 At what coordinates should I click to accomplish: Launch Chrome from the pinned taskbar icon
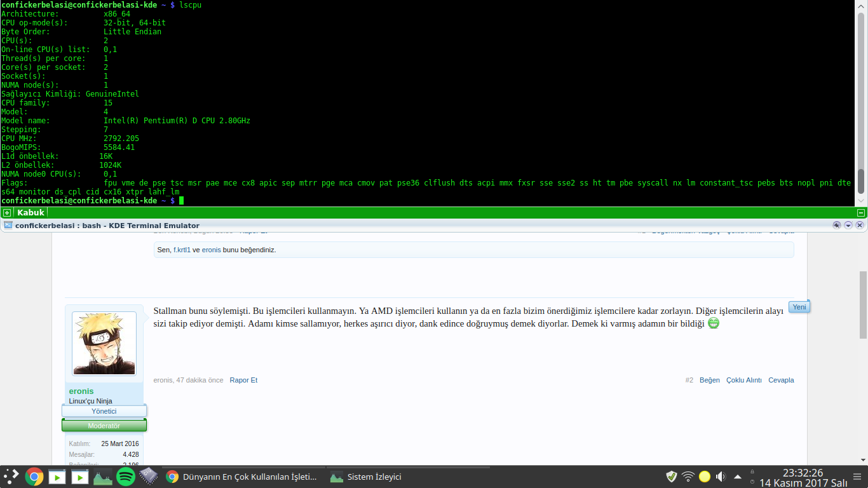pos(34,477)
